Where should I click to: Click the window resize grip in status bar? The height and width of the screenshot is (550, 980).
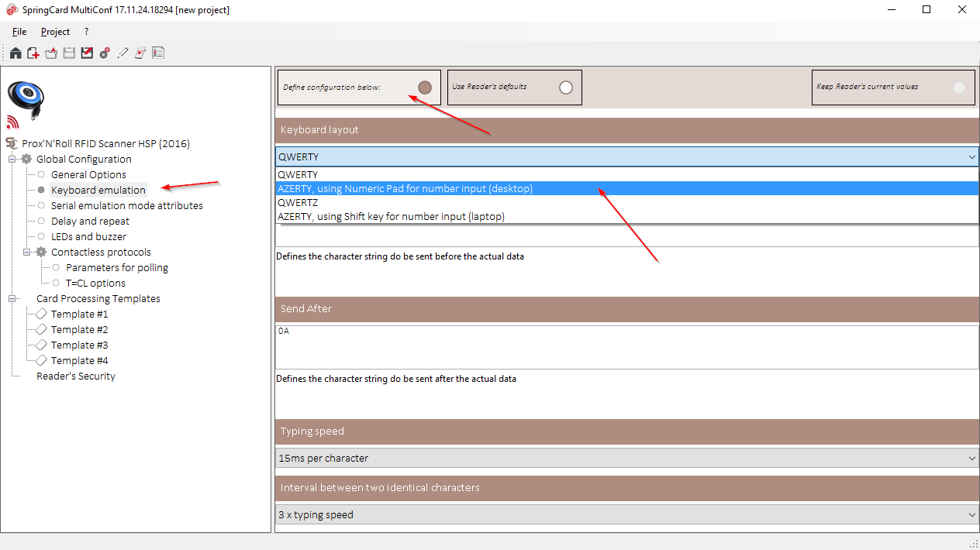(x=973, y=543)
